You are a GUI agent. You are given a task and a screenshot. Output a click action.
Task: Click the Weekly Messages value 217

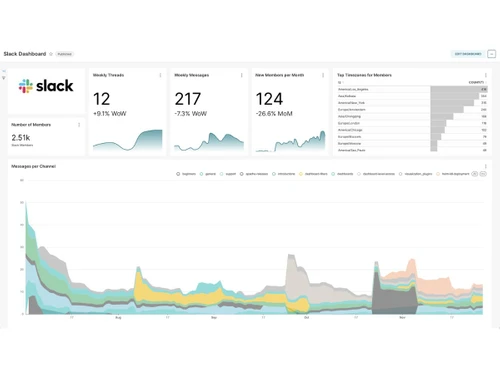point(188,99)
